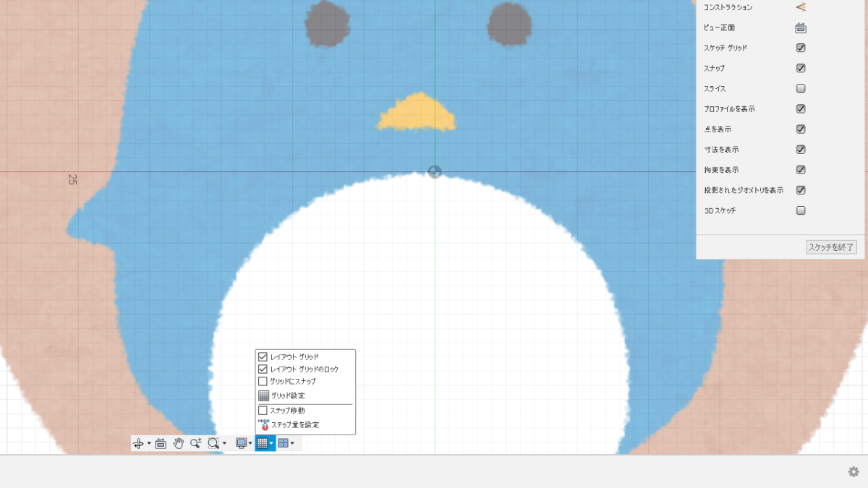Toggle レイアウト グリッドのロック option

point(263,369)
